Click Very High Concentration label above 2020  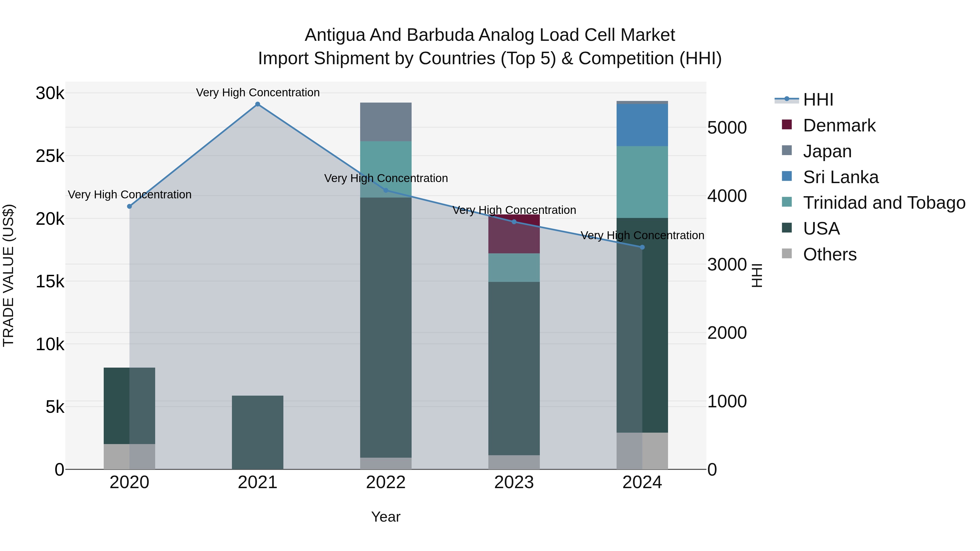pos(130,194)
